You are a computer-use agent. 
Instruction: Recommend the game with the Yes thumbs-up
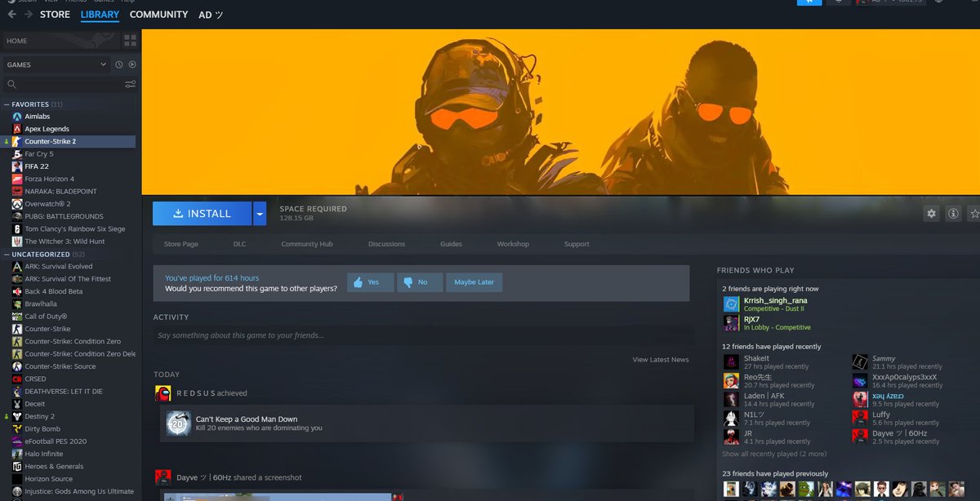(370, 282)
